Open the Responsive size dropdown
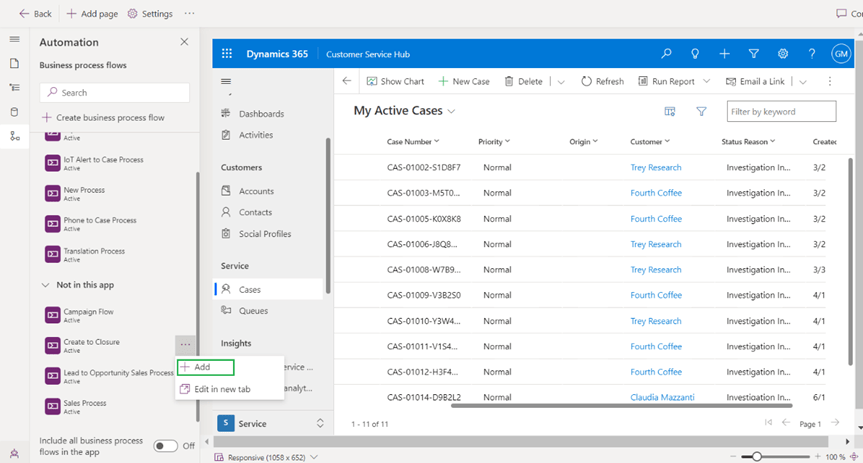The image size is (863, 463). coord(313,456)
